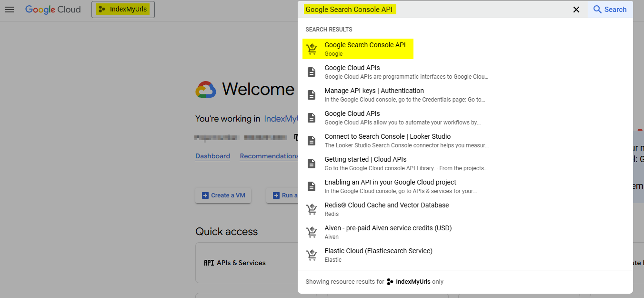The height and width of the screenshot is (298, 644).
Task: Click the document icon beside first Google Cloud APIs
Action: tap(312, 72)
